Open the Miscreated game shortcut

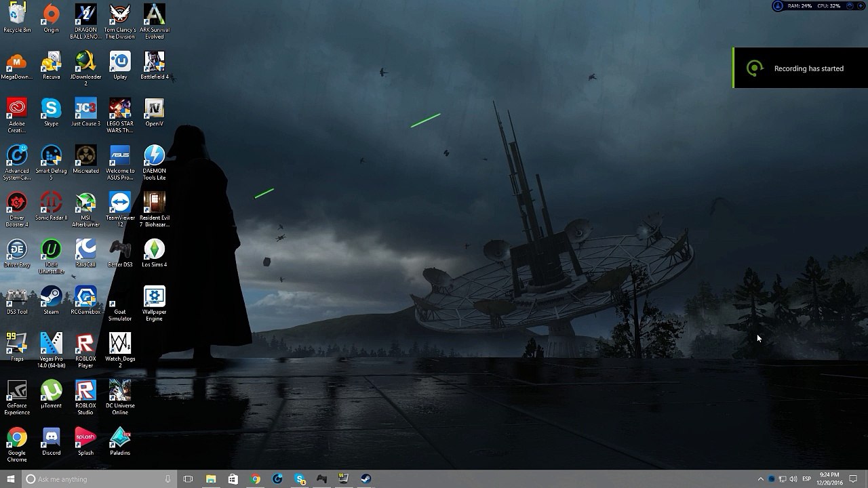[85, 159]
